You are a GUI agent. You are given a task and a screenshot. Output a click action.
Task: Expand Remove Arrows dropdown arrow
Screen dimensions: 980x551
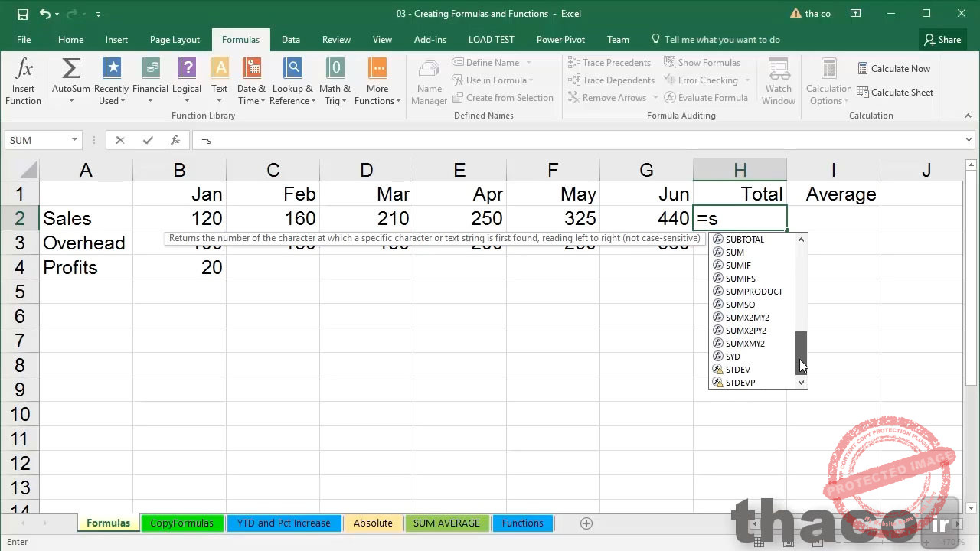[x=656, y=98]
